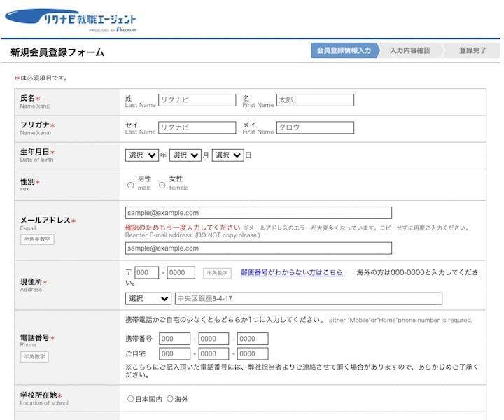Open the birth year dropdown
This screenshot has width=504, height=420.
(x=142, y=155)
